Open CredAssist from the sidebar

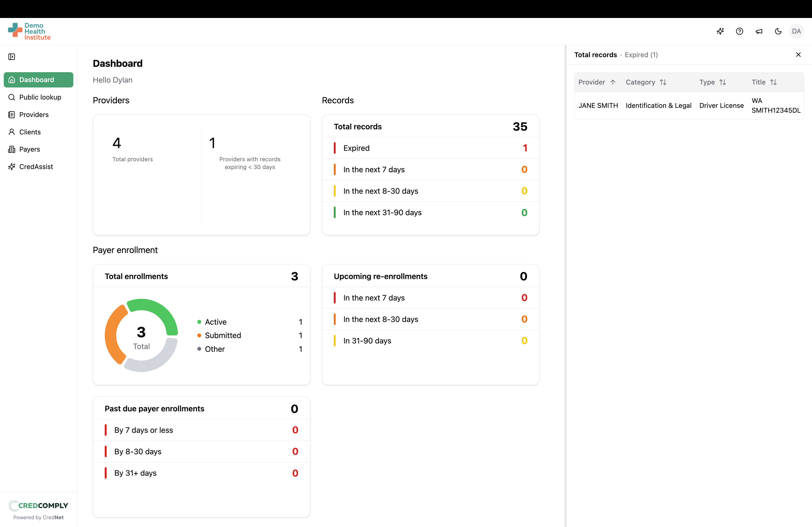pos(36,167)
